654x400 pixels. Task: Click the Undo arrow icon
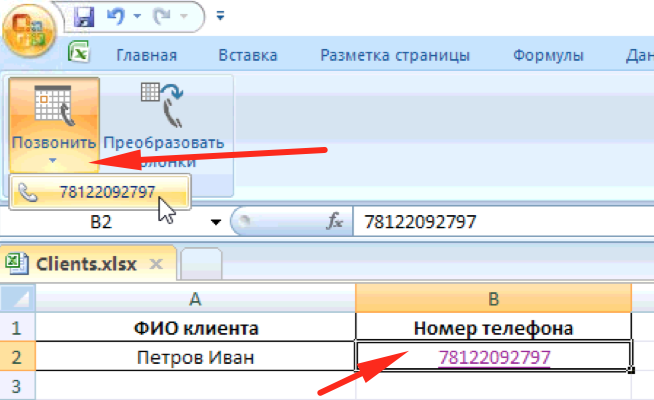(116, 17)
